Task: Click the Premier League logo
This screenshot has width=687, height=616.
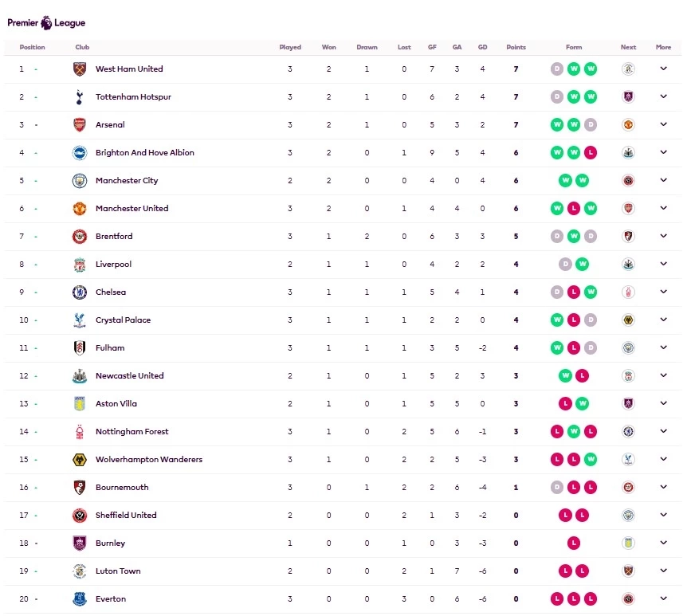Action: [x=46, y=23]
